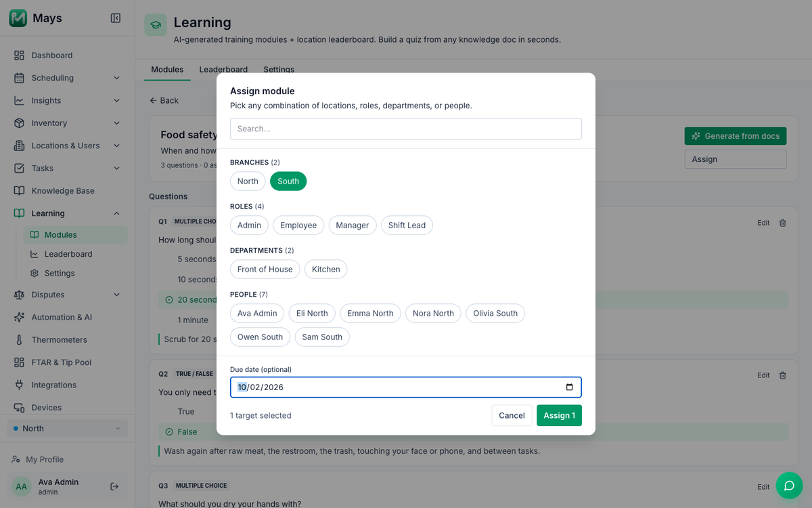Click the Disputes scales icon
This screenshot has width=812, height=508.
pyautogui.click(x=19, y=295)
